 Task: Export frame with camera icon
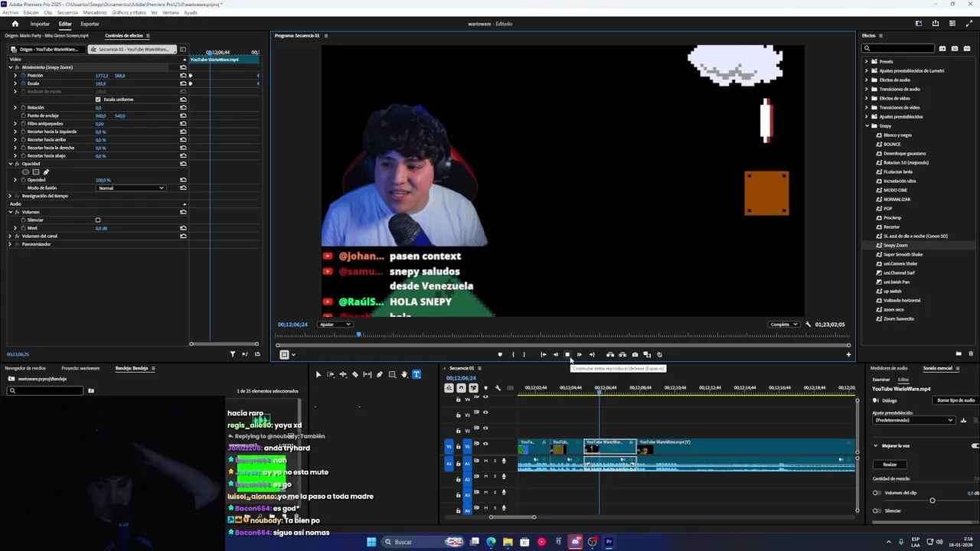point(635,354)
